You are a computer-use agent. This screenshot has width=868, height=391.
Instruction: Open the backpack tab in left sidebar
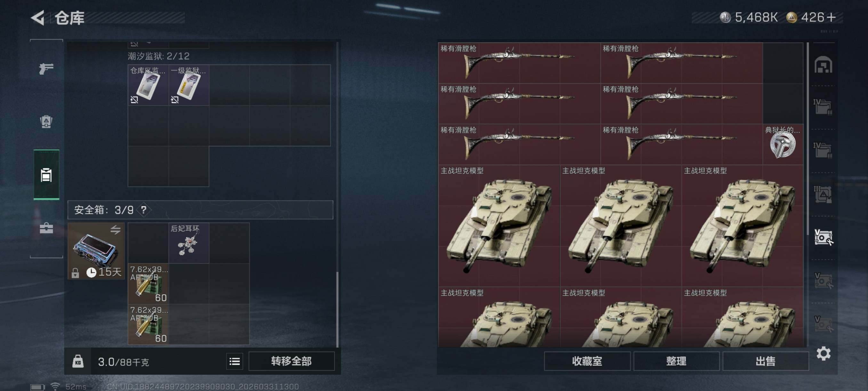[x=46, y=121]
